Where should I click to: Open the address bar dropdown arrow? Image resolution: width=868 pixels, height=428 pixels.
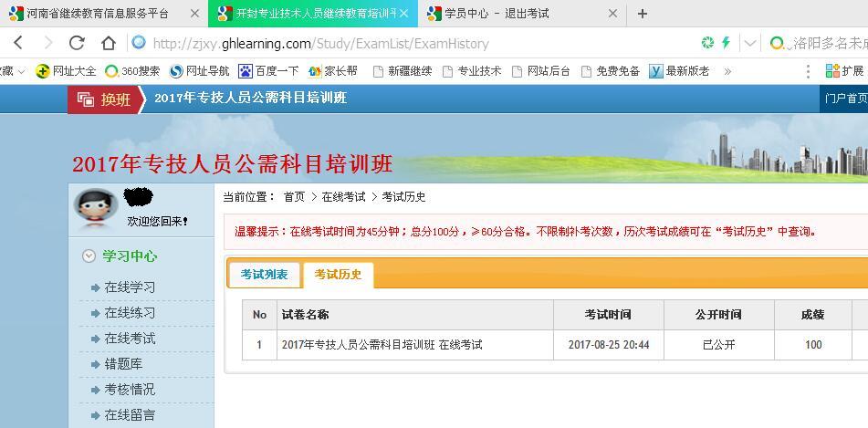750,43
